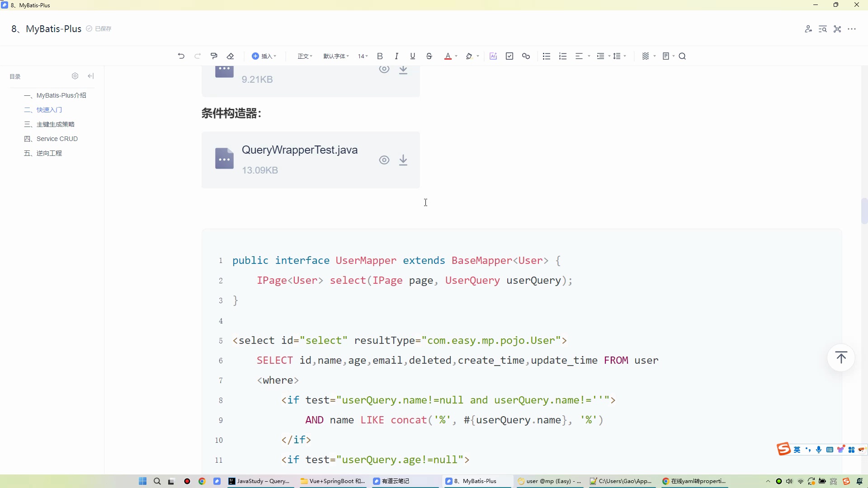Click the share/collaborate icon in top bar

coord(809,28)
